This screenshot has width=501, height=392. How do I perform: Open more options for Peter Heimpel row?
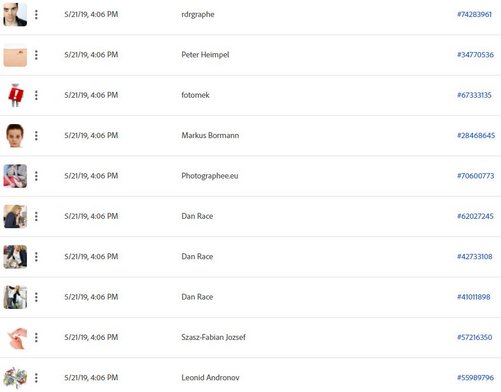click(36, 55)
